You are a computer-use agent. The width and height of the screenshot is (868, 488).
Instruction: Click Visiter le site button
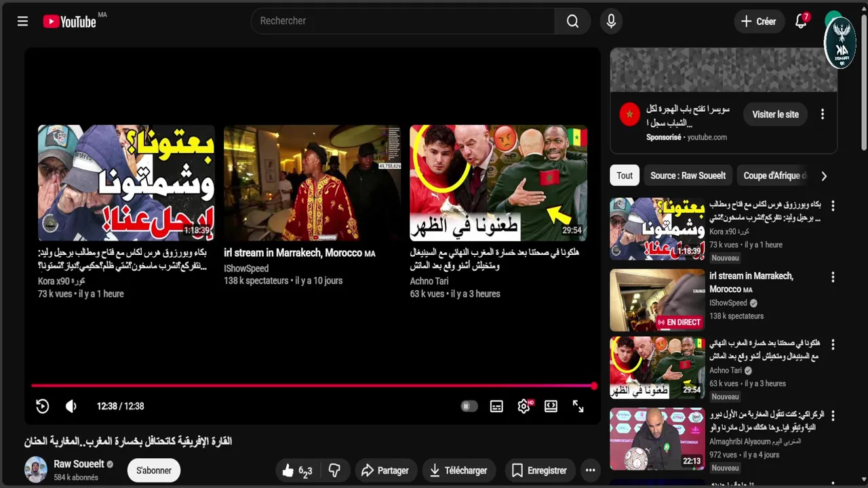click(775, 115)
